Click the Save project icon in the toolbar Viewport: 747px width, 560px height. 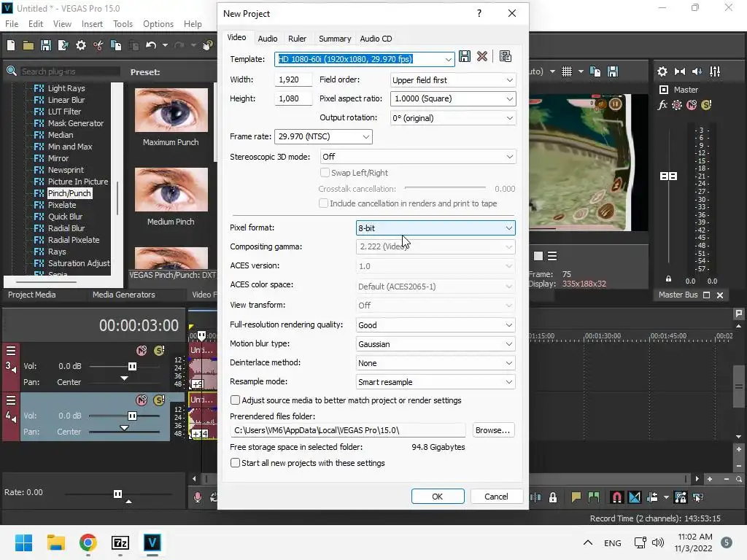pyautogui.click(x=46, y=45)
